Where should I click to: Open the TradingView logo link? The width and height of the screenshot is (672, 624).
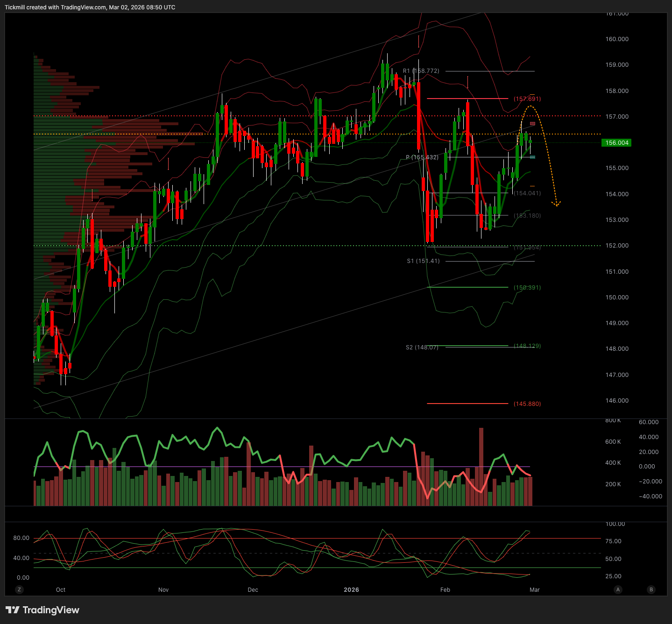point(42,610)
